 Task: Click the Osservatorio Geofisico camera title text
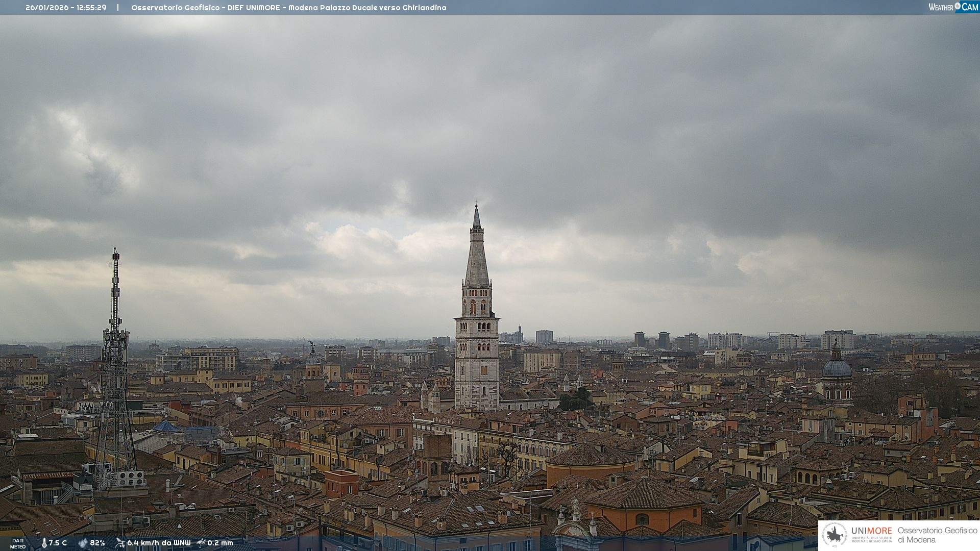coord(288,8)
